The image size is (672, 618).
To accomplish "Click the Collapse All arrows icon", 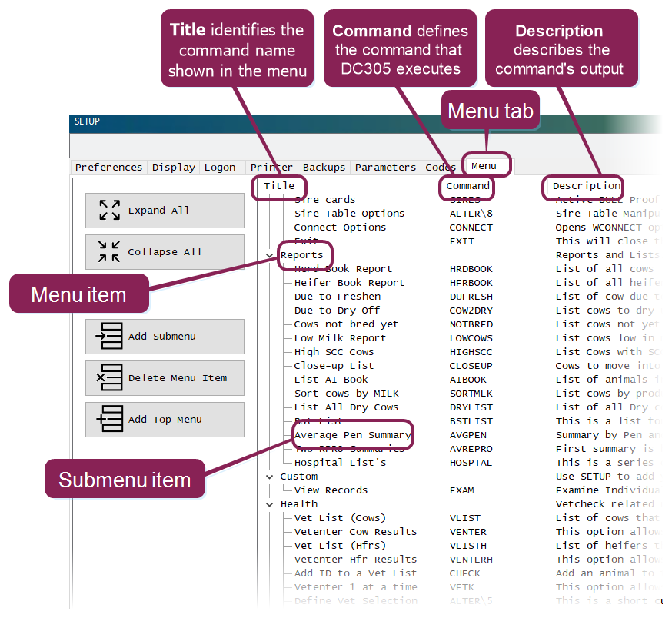I will click(109, 251).
